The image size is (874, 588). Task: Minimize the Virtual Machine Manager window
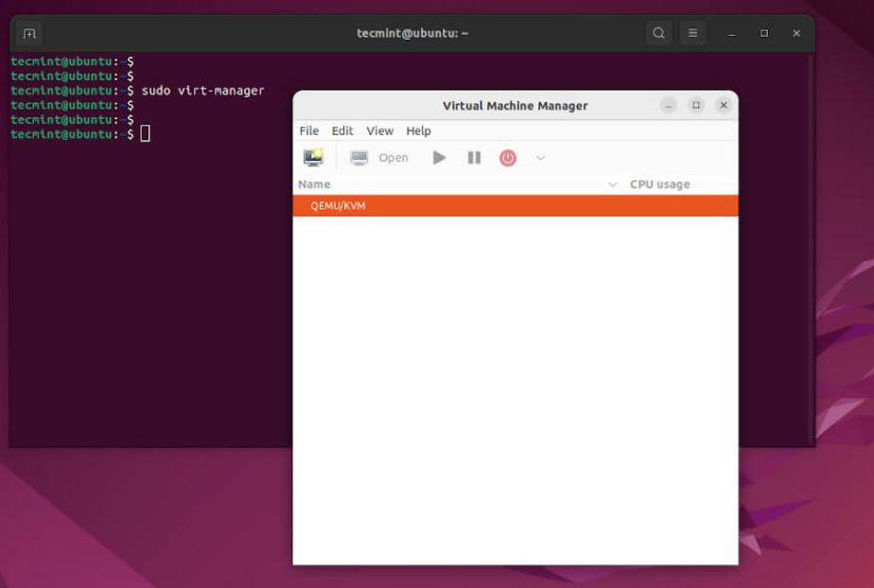[669, 105]
